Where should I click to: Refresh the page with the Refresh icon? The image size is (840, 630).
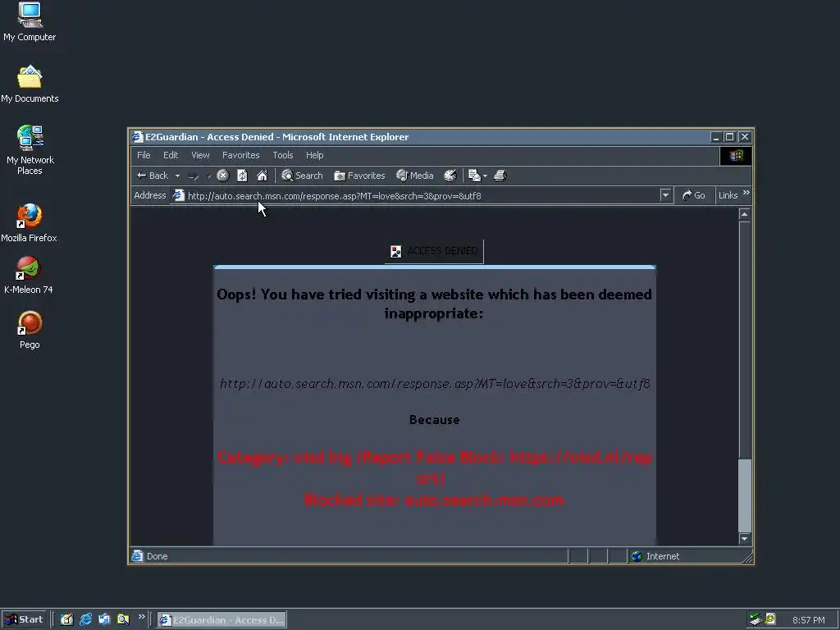click(x=242, y=176)
